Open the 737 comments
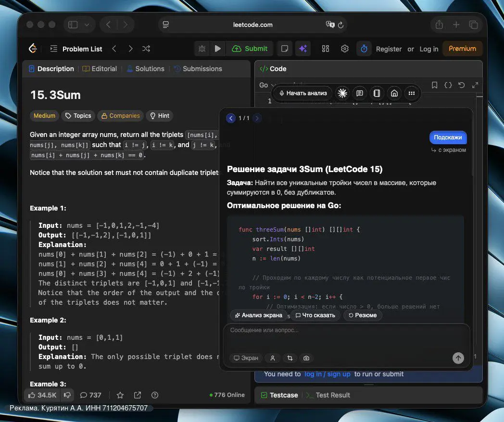 [90, 395]
